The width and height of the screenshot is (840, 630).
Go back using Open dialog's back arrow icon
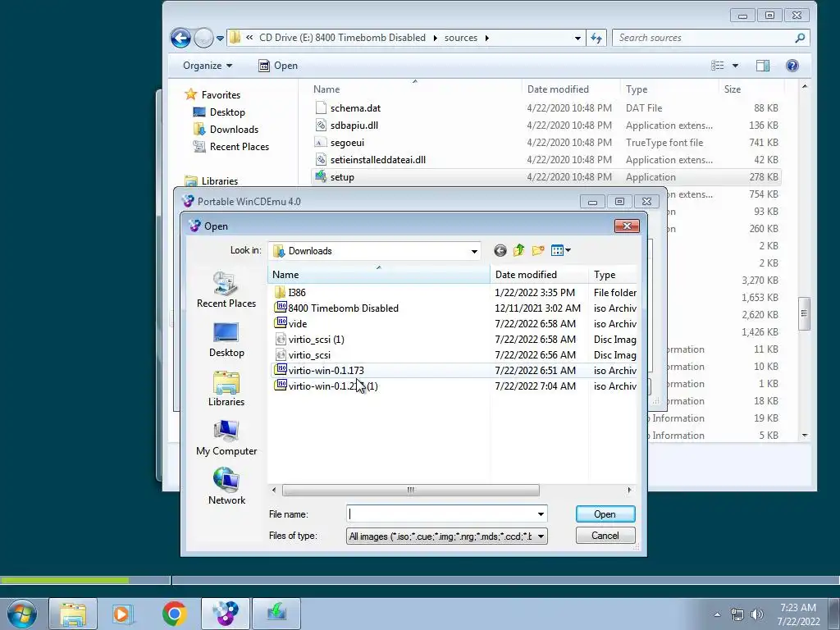pos(500,251)
